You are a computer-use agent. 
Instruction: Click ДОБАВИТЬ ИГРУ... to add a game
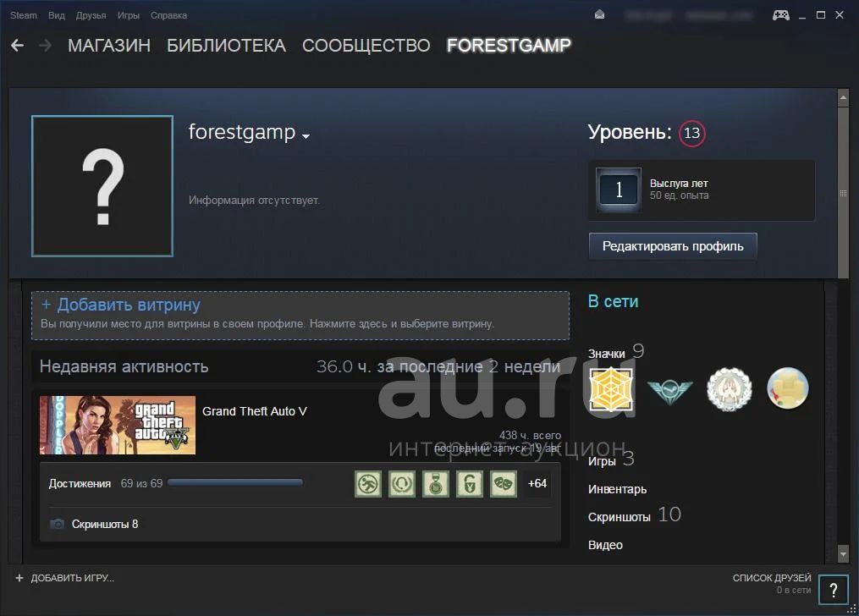click(x=64, y=578)
